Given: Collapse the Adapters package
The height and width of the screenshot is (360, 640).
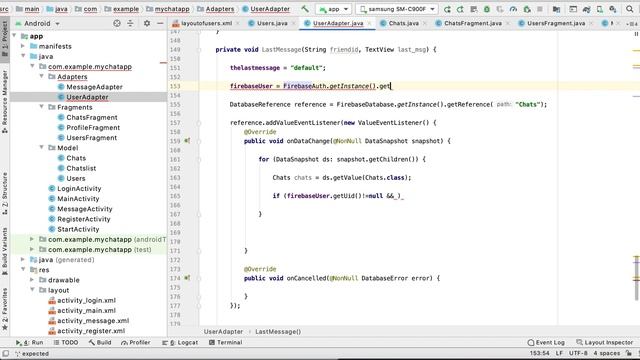Looking at the screenshot, I should [x=42, y=76].
